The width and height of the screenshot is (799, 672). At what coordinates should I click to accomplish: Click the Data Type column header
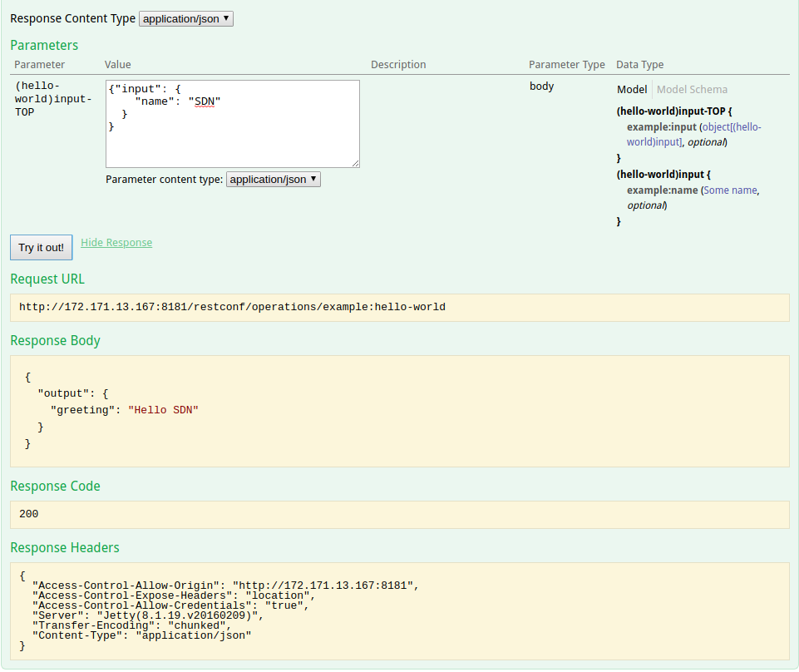640,65
